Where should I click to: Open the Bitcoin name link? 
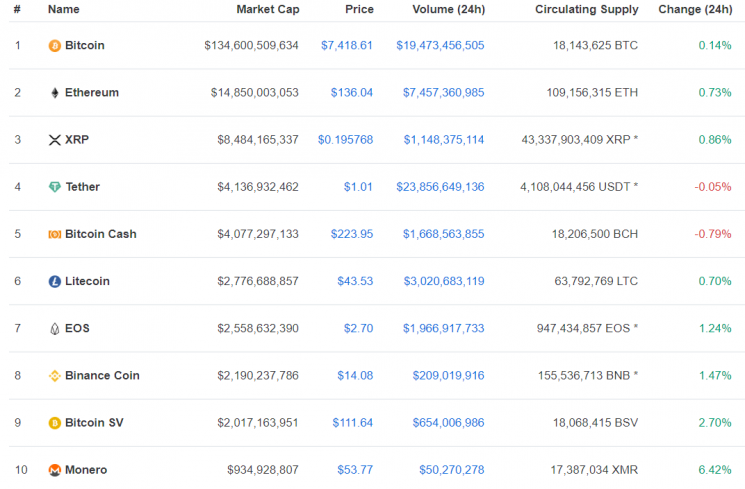coord(85,46)
